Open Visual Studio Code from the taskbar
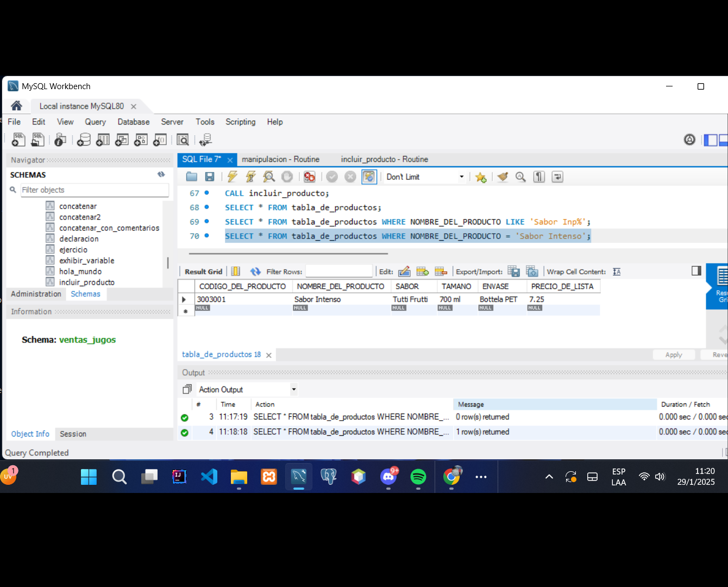The image size is (728, 587). click(209, 477)
